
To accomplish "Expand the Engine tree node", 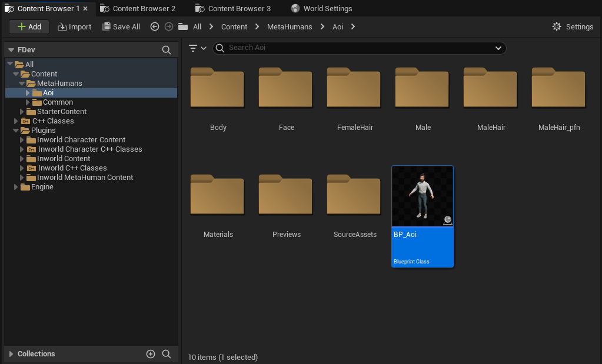I will 16,187.
